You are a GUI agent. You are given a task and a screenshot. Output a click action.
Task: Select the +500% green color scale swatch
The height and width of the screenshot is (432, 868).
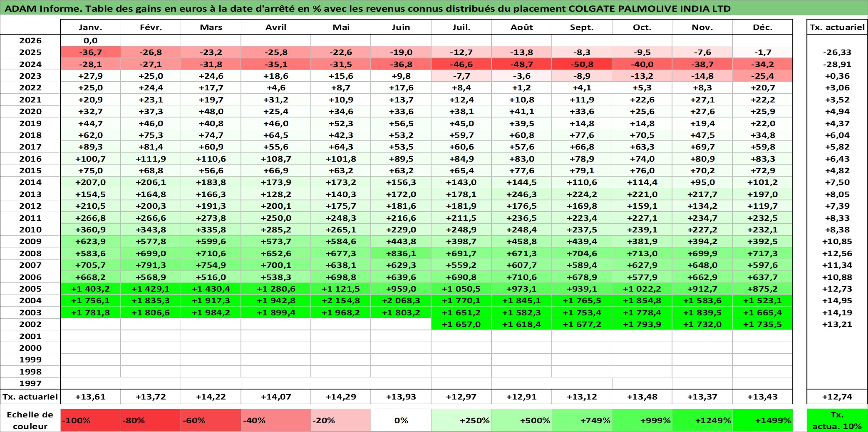[x=522, y=420]
